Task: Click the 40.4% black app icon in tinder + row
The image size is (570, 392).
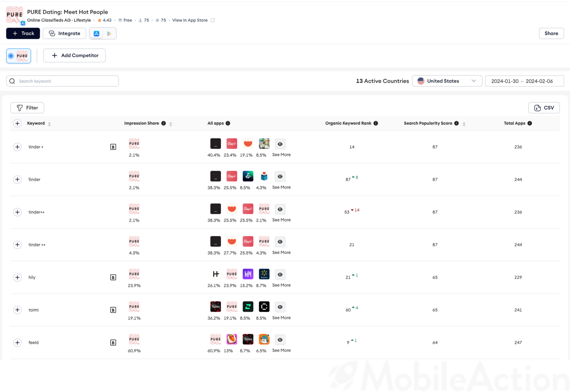Action: tap(216, 144)
